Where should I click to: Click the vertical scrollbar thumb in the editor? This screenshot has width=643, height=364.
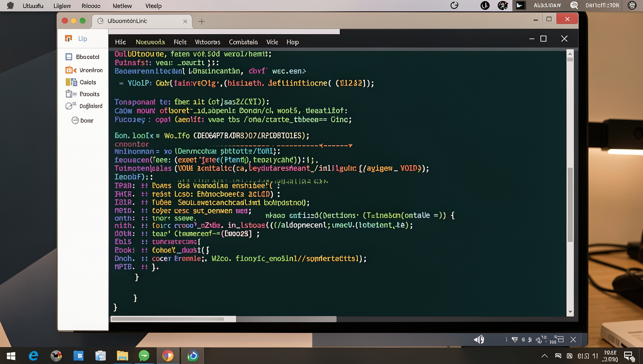pyautogui.click(x=570, y=205)
